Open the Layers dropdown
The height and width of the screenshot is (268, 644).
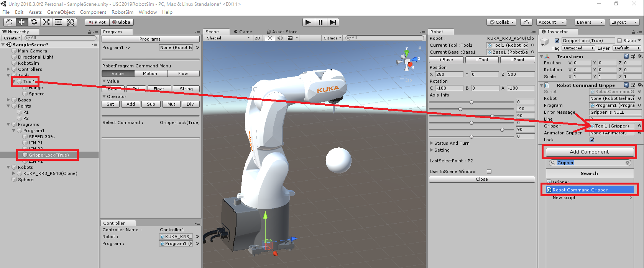pyautogui.click(x=590, y=22)
